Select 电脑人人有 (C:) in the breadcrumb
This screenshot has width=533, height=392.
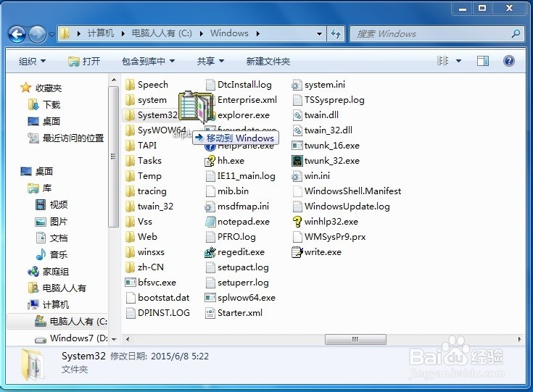(162, 33)
